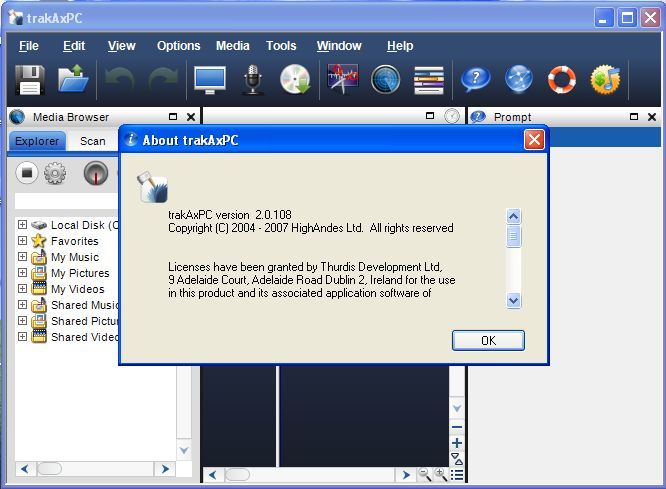Viewport: 666px width, 489px height.
Task: Click the microphone record icon
Action: coord(253,79)
